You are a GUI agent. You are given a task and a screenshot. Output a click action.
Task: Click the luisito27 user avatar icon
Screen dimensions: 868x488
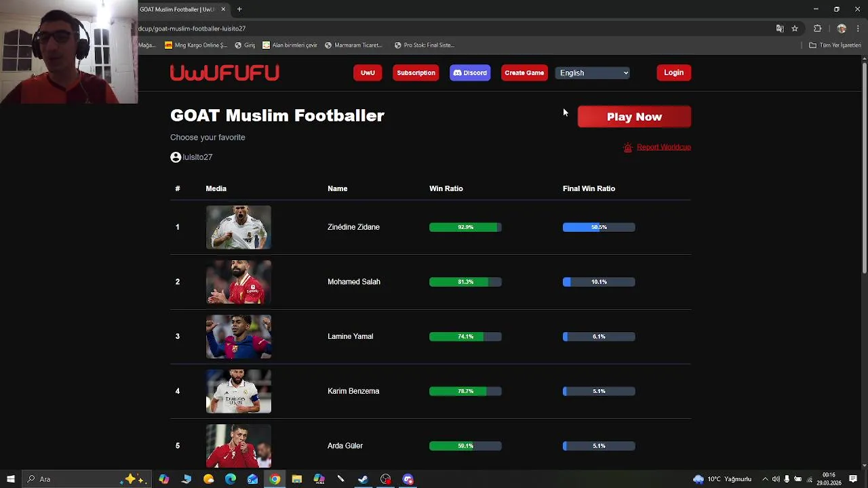pos(176,157)
